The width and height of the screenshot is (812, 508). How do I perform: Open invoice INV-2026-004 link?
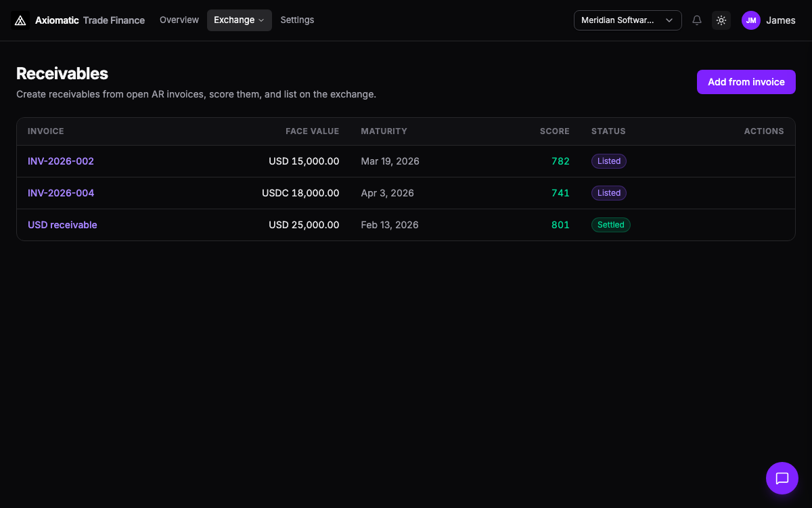click(x=61, y=193)
